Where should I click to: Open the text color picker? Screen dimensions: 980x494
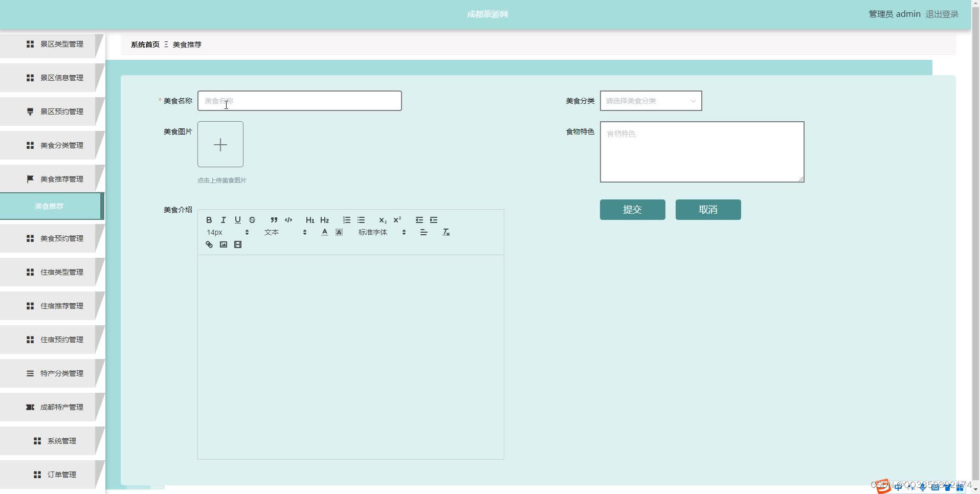pyautogui.click(x=324, y=232)
